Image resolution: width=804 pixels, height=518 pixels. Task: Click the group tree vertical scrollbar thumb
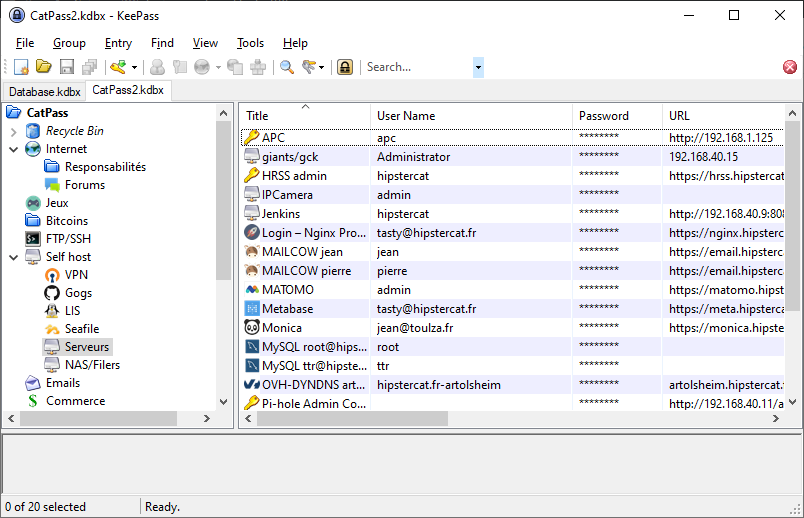click(x=223, y=201)
